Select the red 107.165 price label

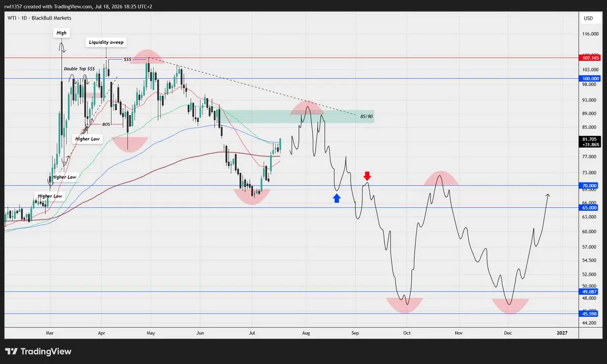pos(589,58)
